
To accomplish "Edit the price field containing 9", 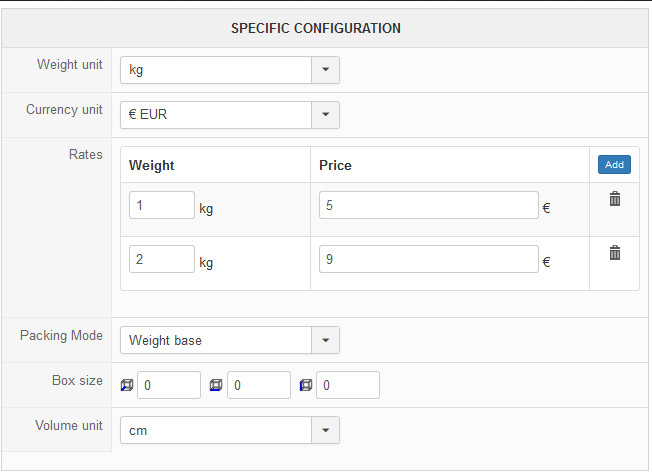I will pos(429,259).
